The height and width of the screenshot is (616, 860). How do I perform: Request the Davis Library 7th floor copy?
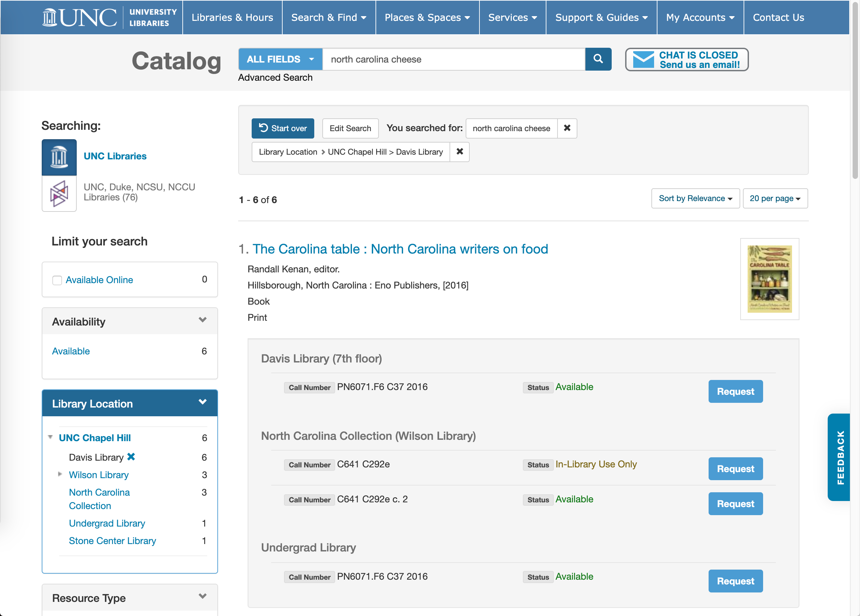(x=735, y=391)
